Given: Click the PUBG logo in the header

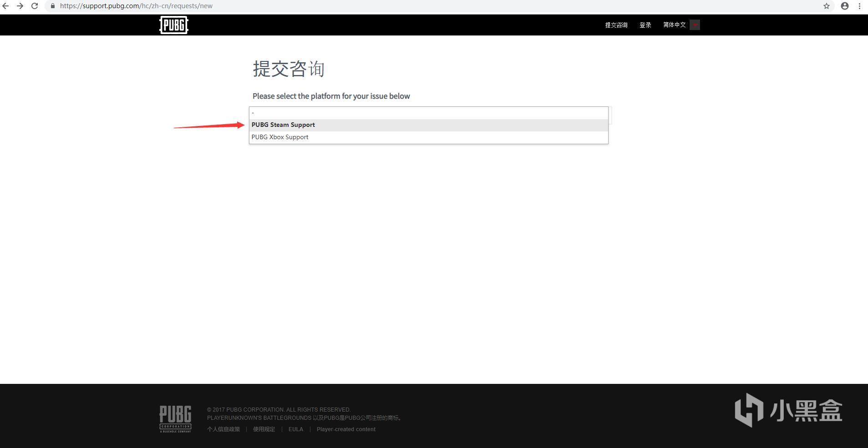Looking at the screenshot, I should [173, 25].
